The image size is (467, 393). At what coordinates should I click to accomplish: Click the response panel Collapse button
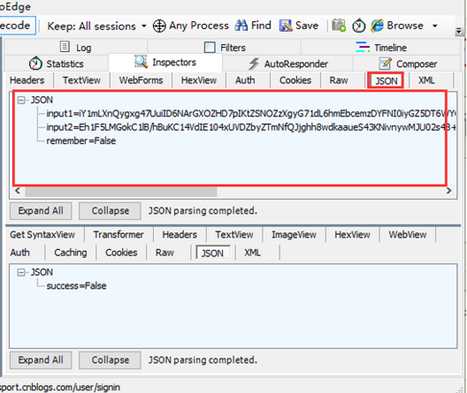(x=110, y=360)
